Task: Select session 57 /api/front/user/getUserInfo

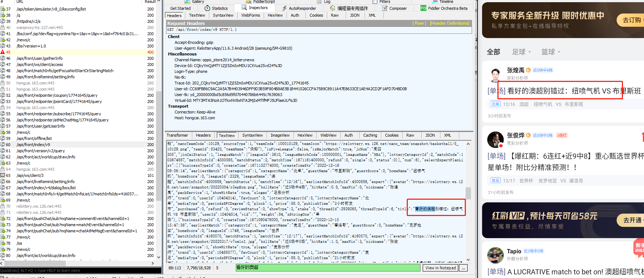Action: point(78,126)
